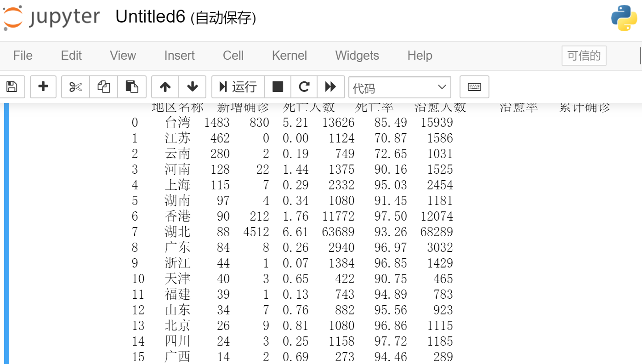Select the 福建 region cell
This screenshot has width=642, height=364.
177,294
